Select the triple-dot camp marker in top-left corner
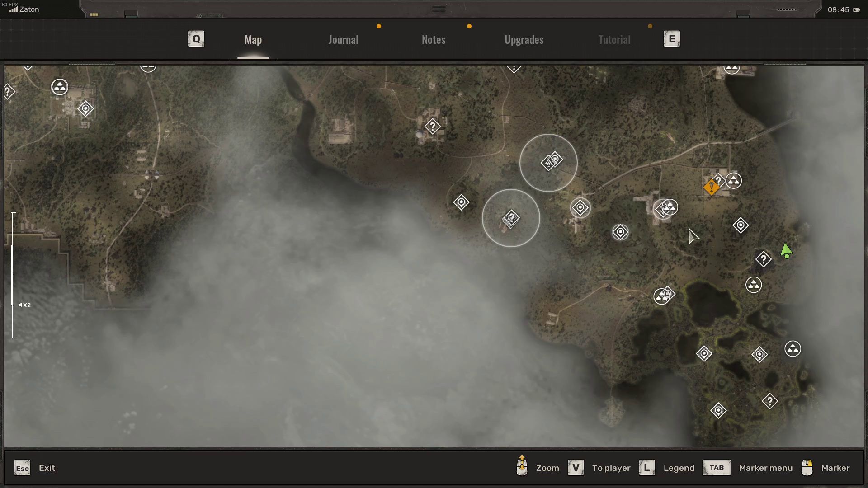 (x=60, y=87)
